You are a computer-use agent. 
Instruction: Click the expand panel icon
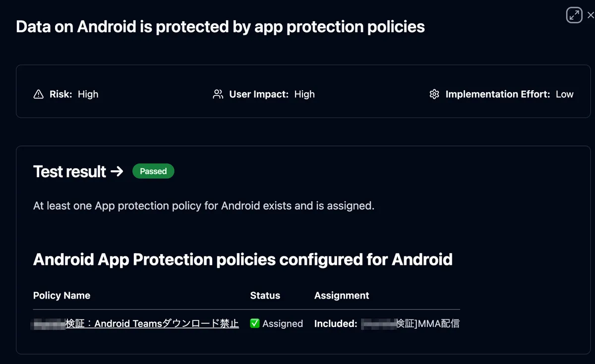(574, 15)
